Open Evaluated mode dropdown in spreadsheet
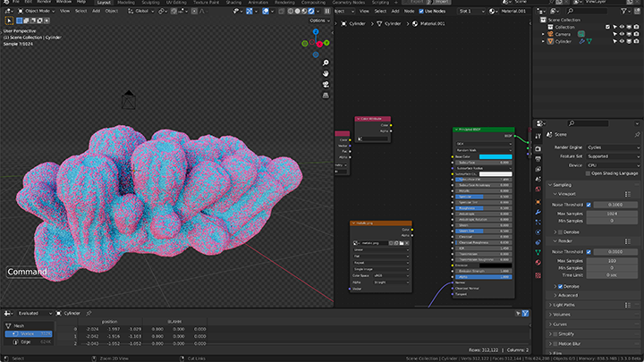 click(33, 314)
